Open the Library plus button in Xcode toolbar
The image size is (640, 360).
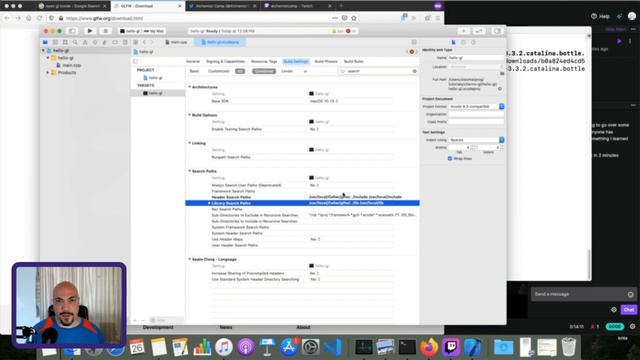click(x=464, y=31)
